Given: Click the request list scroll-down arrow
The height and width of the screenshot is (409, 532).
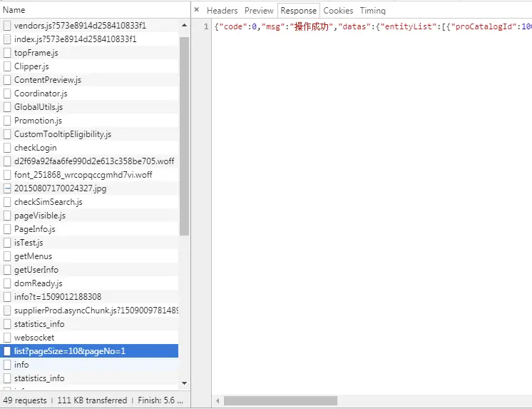Looking at the screenshot, I should click(184, 383).
